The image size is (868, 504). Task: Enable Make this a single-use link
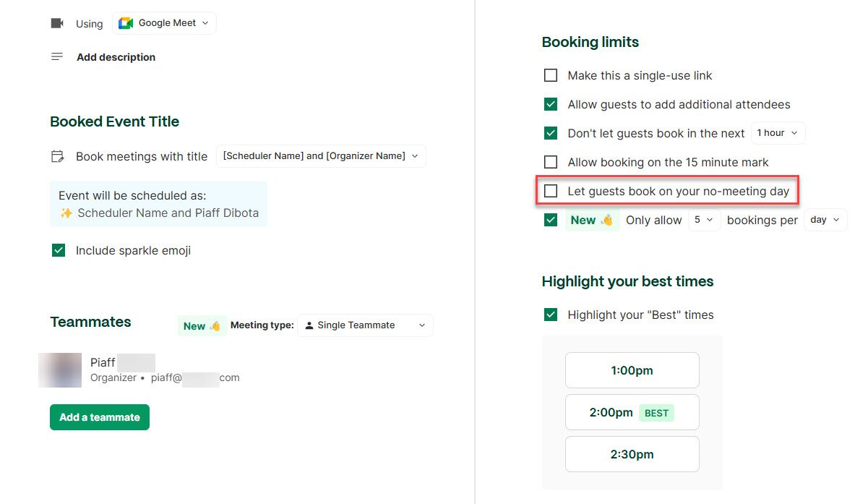point(551,75)
